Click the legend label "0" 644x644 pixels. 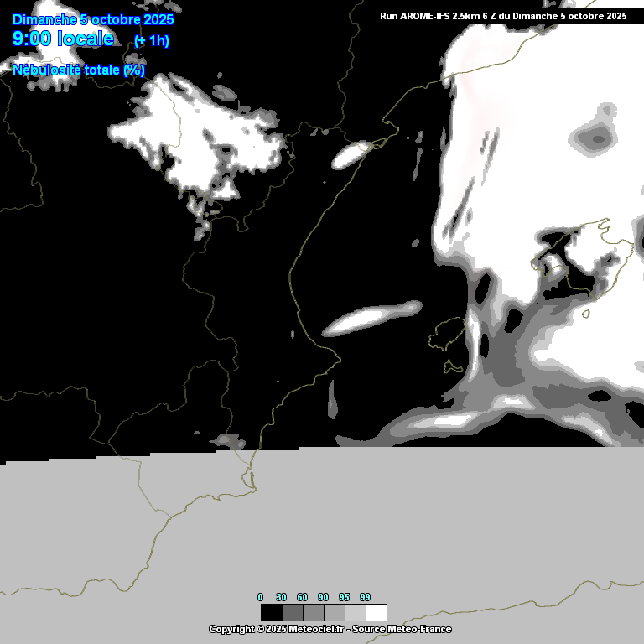click(260, 597)
